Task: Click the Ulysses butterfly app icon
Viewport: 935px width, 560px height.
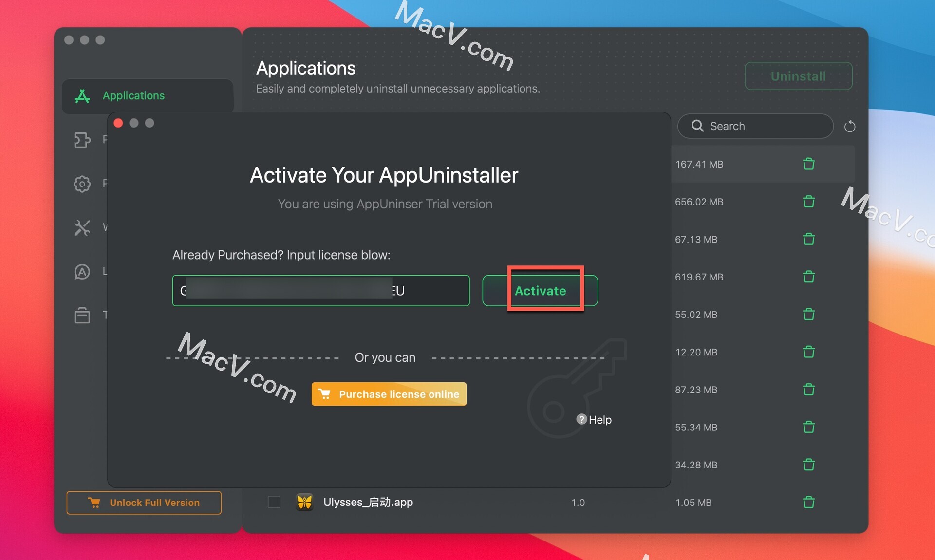Action: tap(304, 502)
